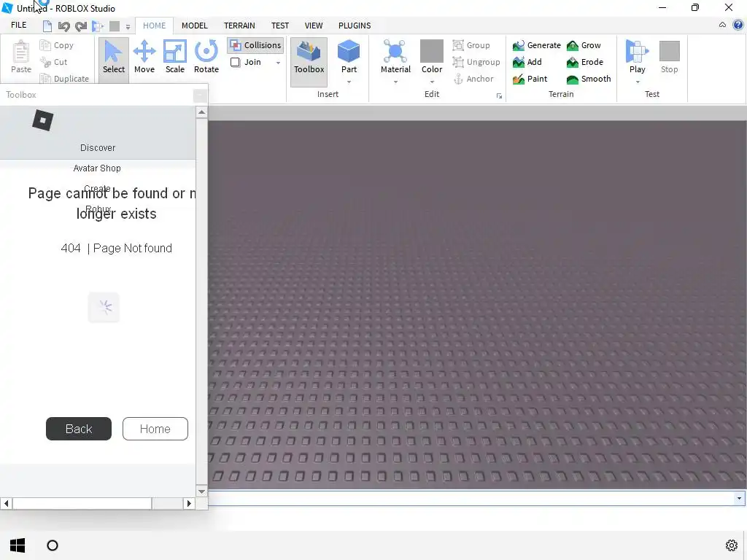Viewport: 747px width, 560px height.
Task: Select the terrain Grow tool
Action: 584,45
